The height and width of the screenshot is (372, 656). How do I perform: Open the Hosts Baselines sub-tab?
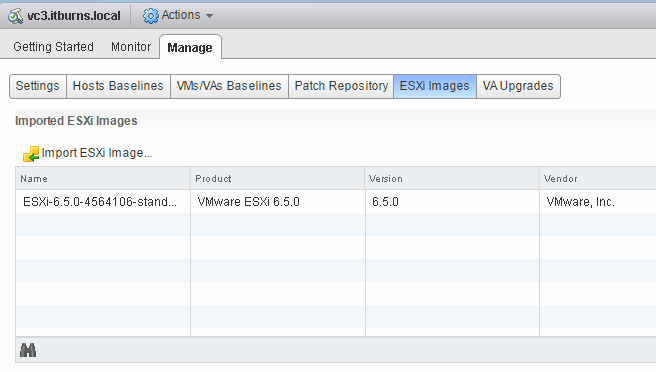coord(118,86)
